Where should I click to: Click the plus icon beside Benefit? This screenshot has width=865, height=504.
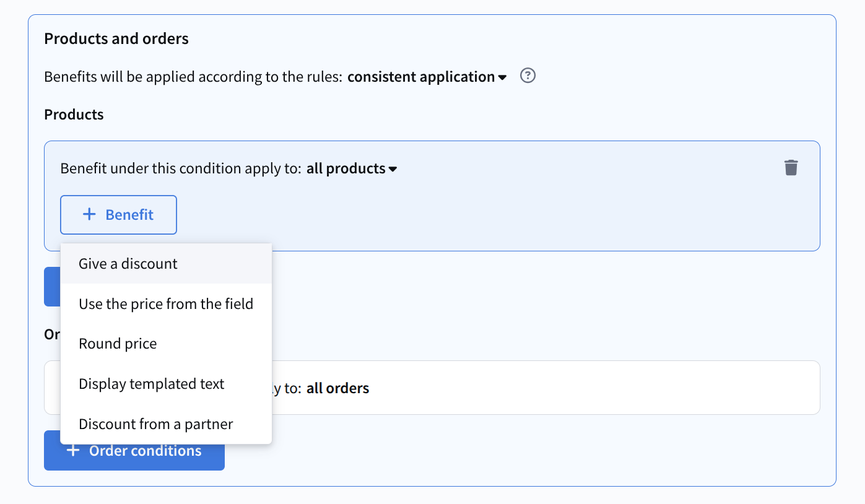89,214
